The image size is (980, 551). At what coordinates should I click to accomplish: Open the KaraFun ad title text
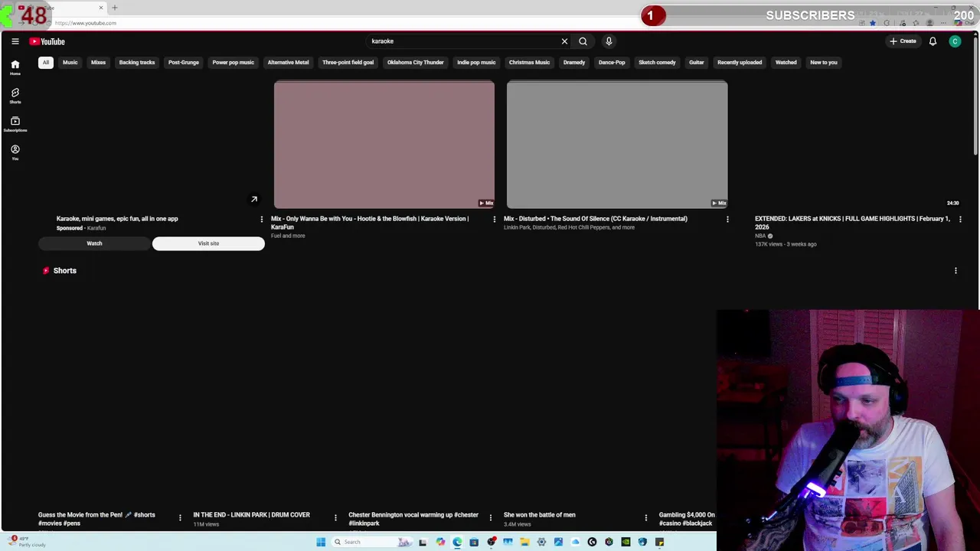117,219
